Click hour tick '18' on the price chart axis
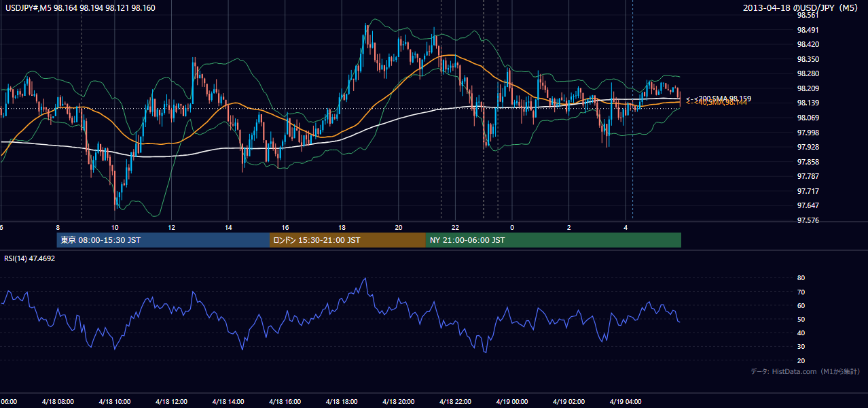 pos(342,227)
